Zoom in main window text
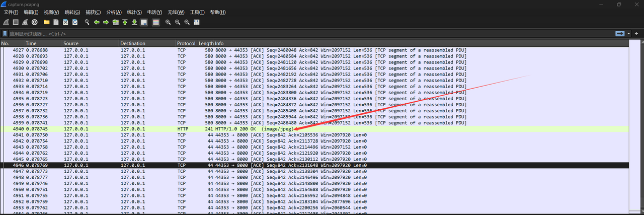The width and height of the screenshot is (644, 215). [168, 22]
